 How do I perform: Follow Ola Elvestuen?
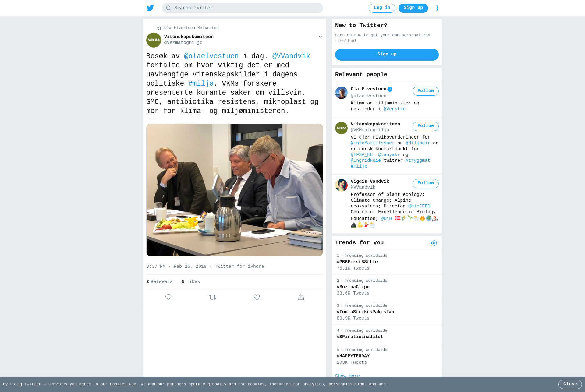425,91
